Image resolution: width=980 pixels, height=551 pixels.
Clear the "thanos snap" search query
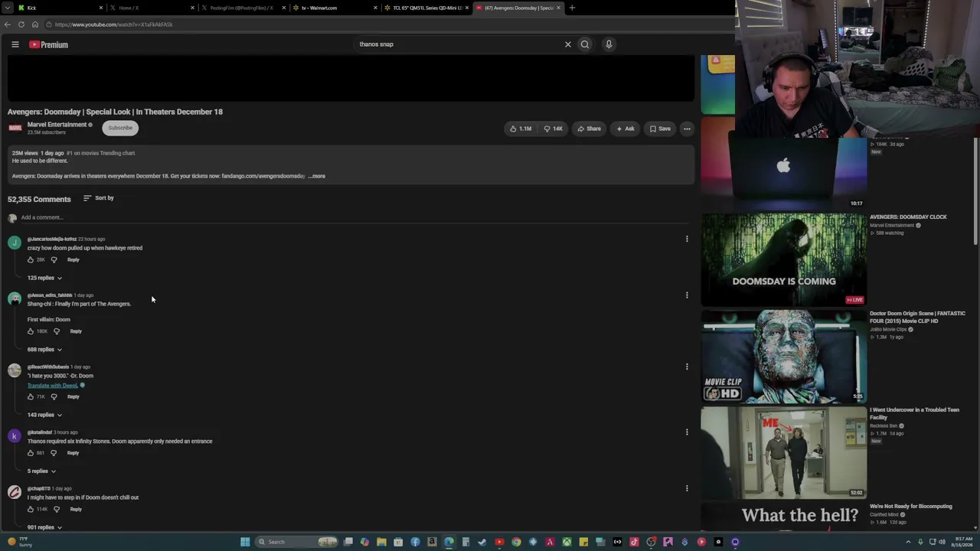pyautogui.click(x=567, y=44)
